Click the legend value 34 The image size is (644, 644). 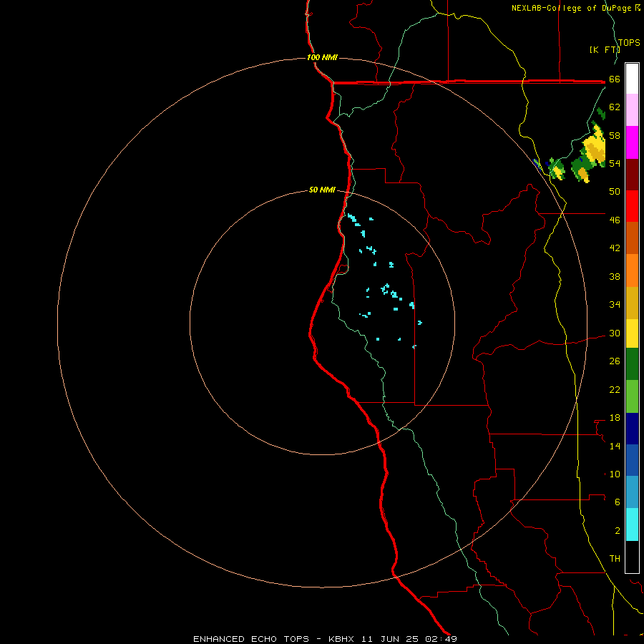point(615,304)
